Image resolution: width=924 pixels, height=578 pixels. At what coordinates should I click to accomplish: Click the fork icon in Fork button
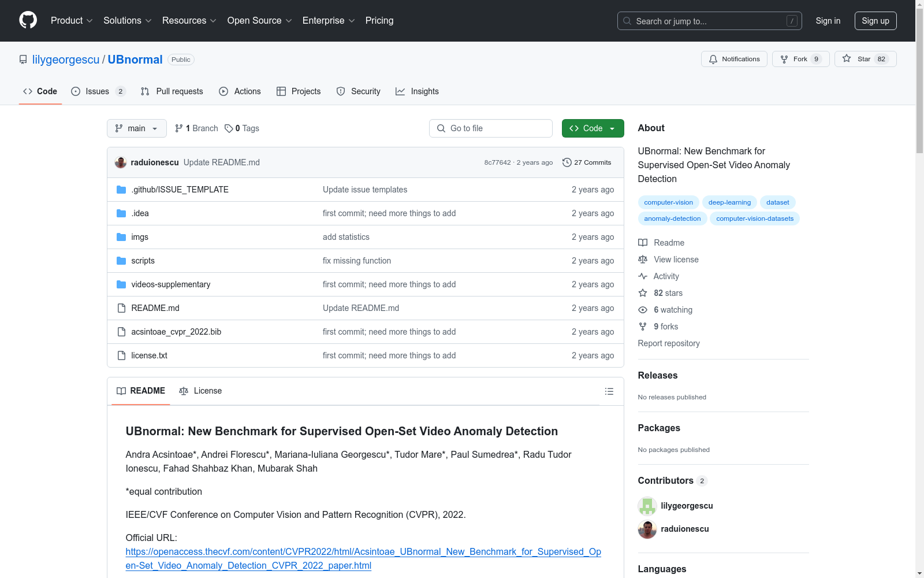point(784,59)
